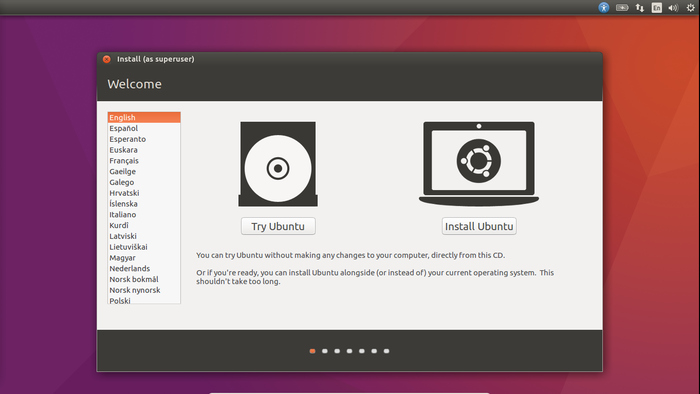Image resolution: width=700 pixels, height=394 pixels.
Task: Close the Install window with red button
Action: click(x=107, y=59)
